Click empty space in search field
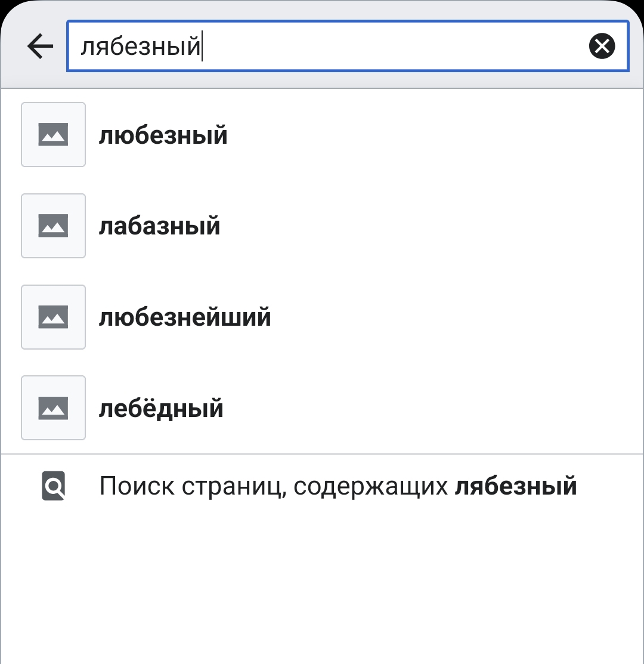 click(394, 47)
